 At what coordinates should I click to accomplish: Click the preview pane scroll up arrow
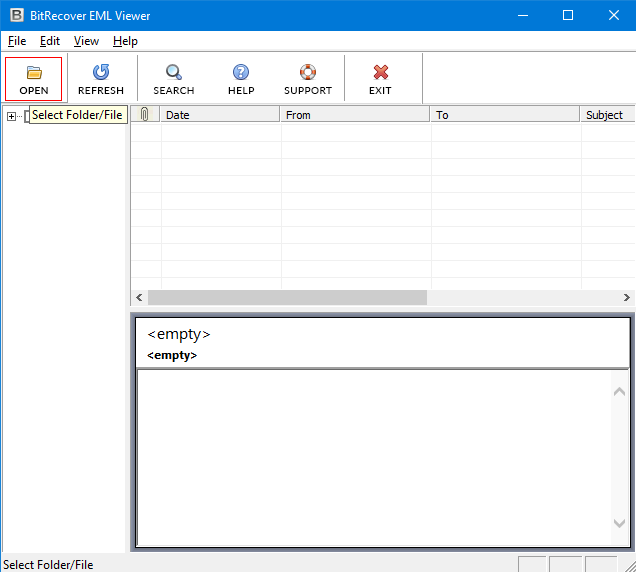[619, 391]
